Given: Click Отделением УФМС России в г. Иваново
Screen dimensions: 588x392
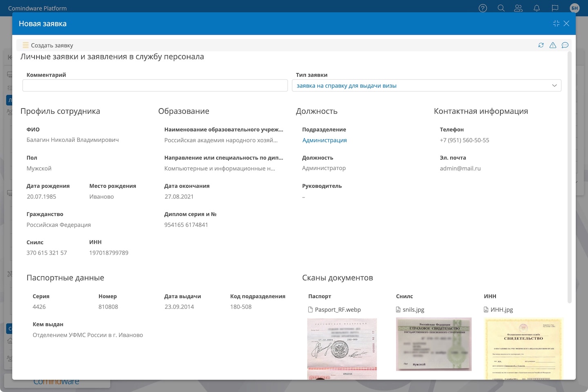Looking at the screenshot, I should pyautogui.click(x=88, y=335).
